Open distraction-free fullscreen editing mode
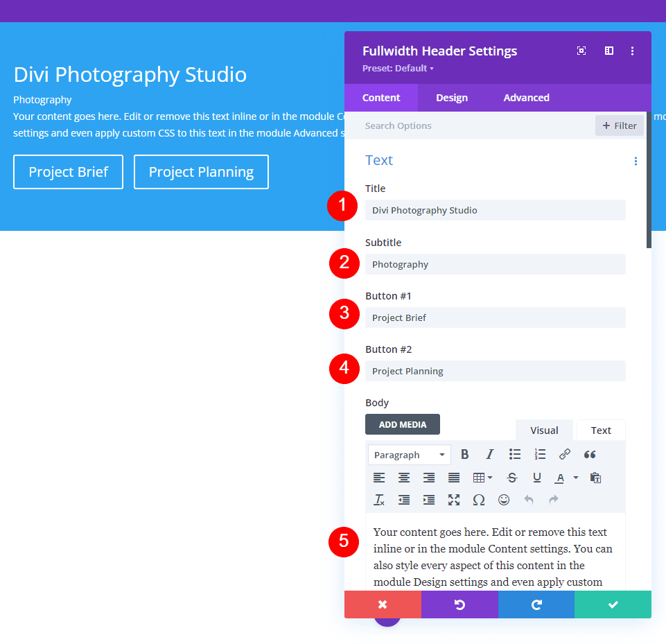The height and width of the screenshot is (644, 666). (454, 500)
